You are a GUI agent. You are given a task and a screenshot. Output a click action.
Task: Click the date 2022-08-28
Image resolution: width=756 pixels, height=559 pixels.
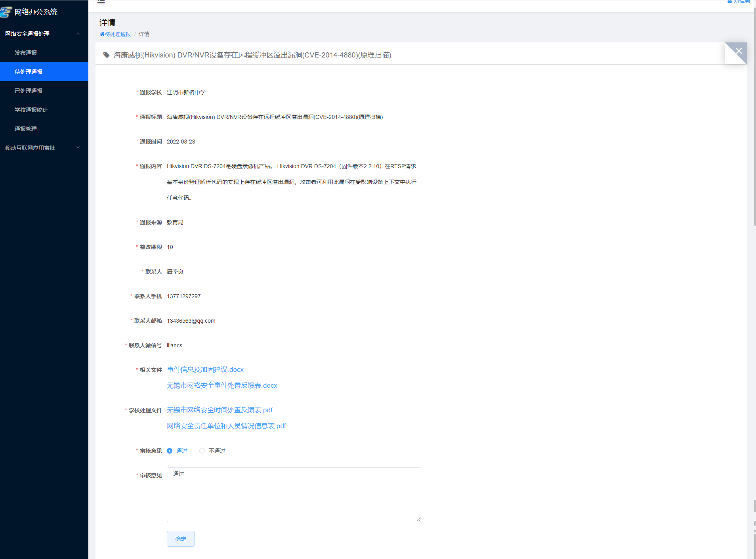tap(181, 142)
